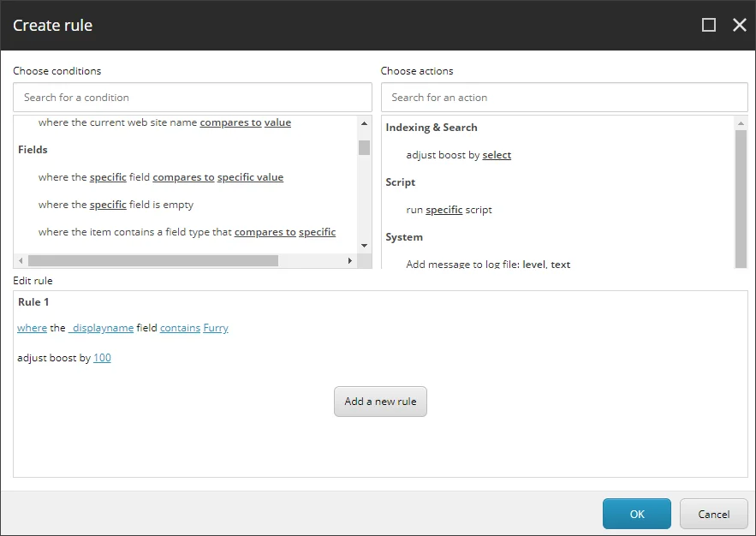The image size is (756, 536).
Task: Select 'where the specific field is empty' condition
Action: coord(116,205)
